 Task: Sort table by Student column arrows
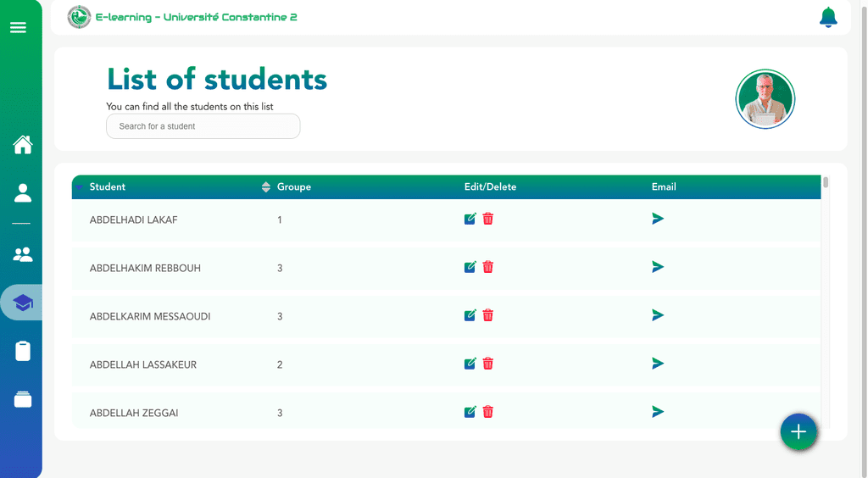[265, 187]
